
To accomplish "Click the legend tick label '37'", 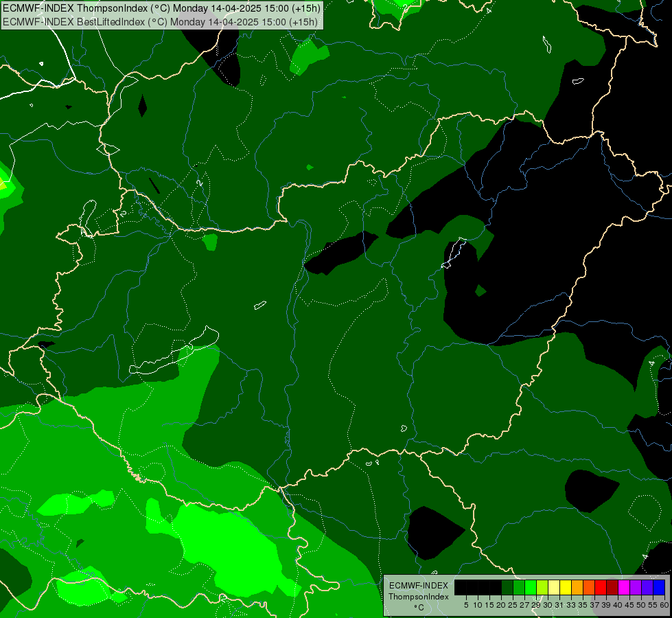I will point(594,605).
